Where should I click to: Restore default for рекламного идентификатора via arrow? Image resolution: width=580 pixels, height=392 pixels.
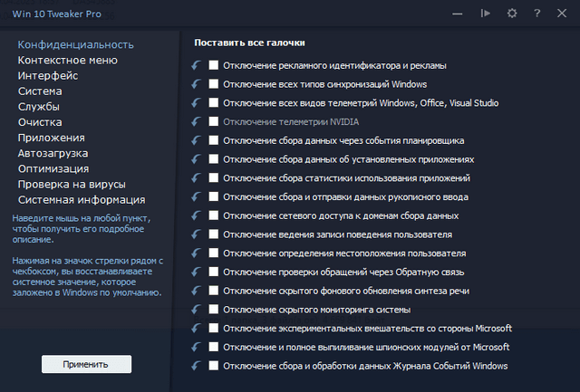(196, 65)
